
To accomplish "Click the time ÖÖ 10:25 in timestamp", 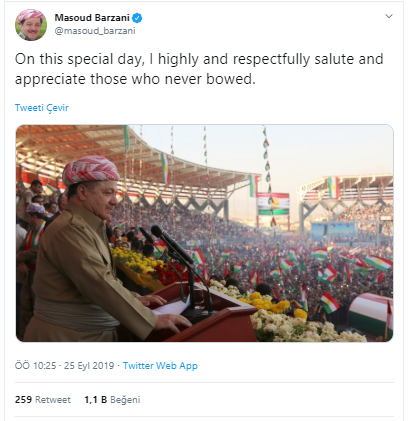I will coord(35,366).
